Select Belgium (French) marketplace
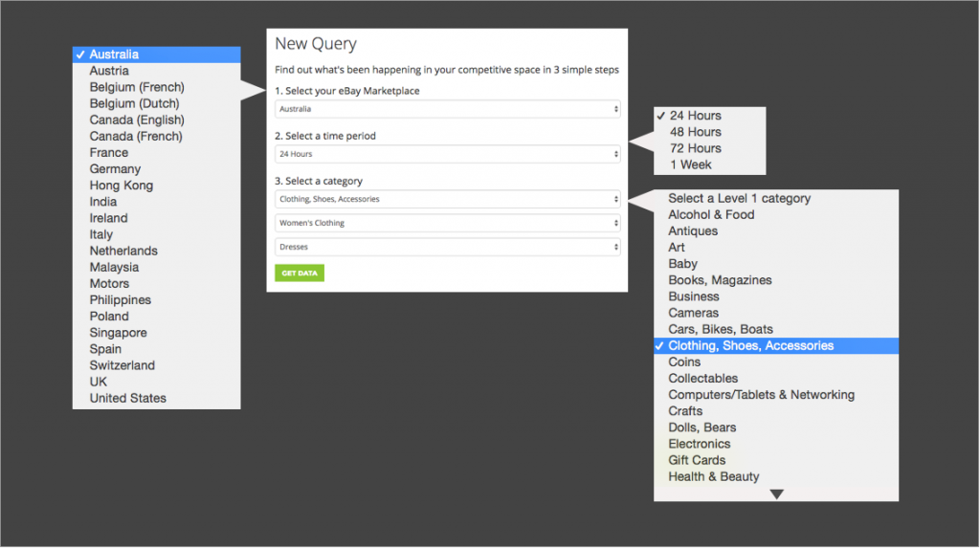980x548 pixels. [156, 87]
